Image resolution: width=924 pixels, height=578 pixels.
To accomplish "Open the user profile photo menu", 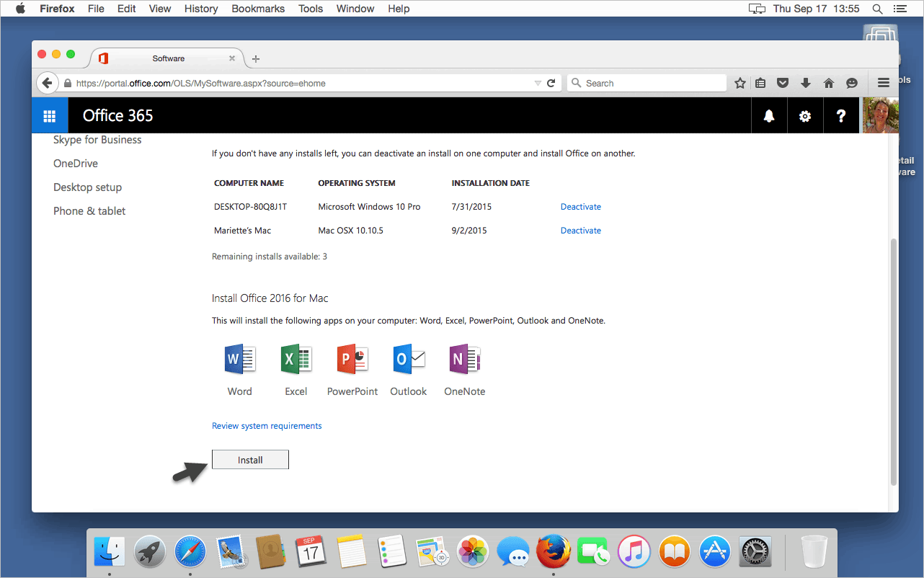I will pyautogui.click(x=880, y=115).
